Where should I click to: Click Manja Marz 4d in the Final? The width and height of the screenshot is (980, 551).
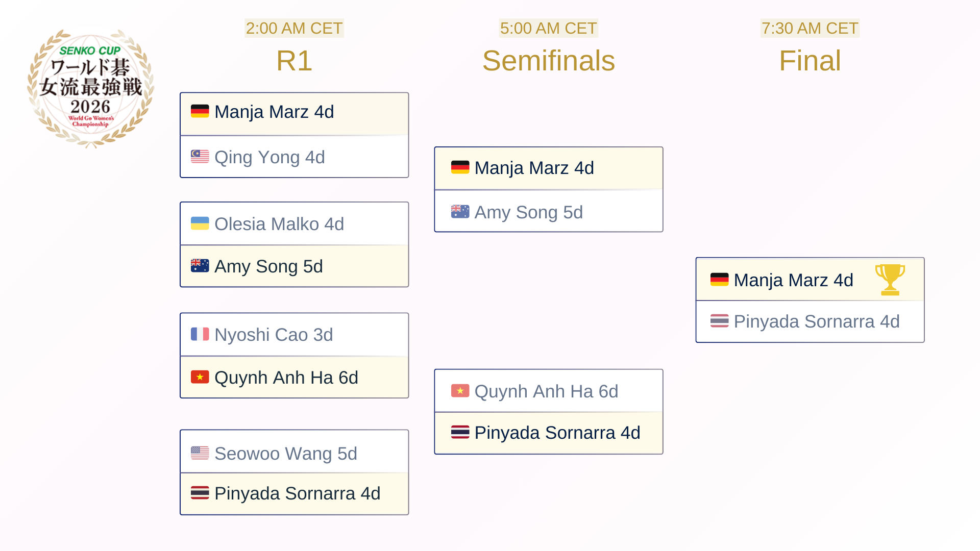793,280
